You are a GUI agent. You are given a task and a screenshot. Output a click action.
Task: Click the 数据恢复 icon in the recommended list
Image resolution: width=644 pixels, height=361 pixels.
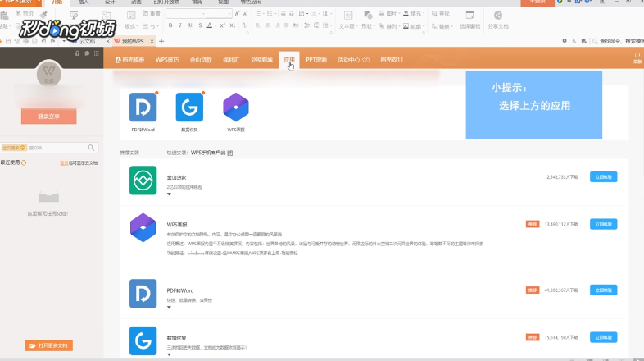coord(143,340)
